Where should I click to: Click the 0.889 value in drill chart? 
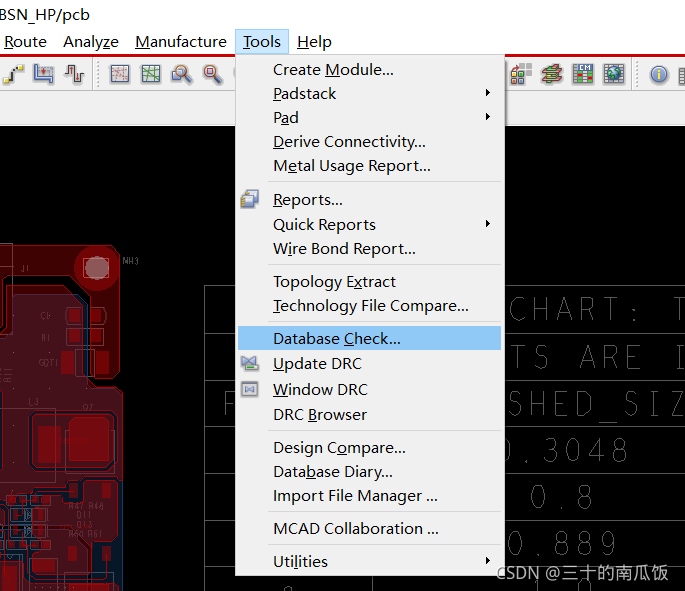pyautogui.click(x=562, y=543)
